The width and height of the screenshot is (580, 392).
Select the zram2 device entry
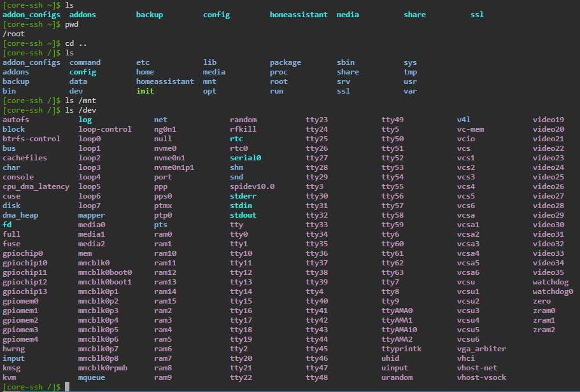544,330
